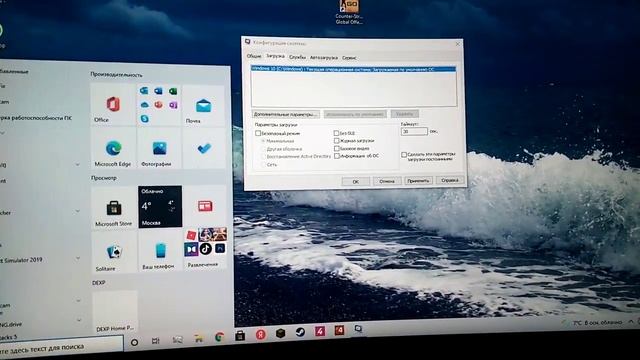Click the Cortana circle on taskbar
The image size is (640, 360).
pos(134,342)
